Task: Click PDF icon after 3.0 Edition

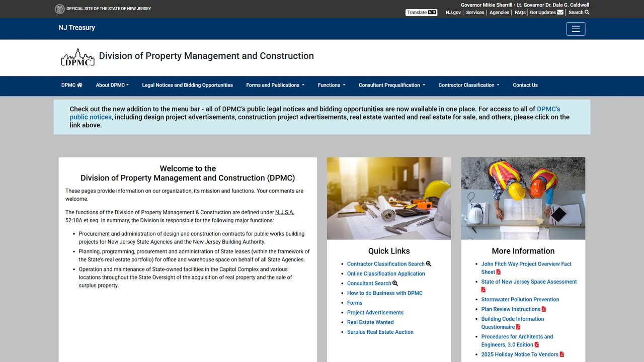Action: tap(537, 345)
